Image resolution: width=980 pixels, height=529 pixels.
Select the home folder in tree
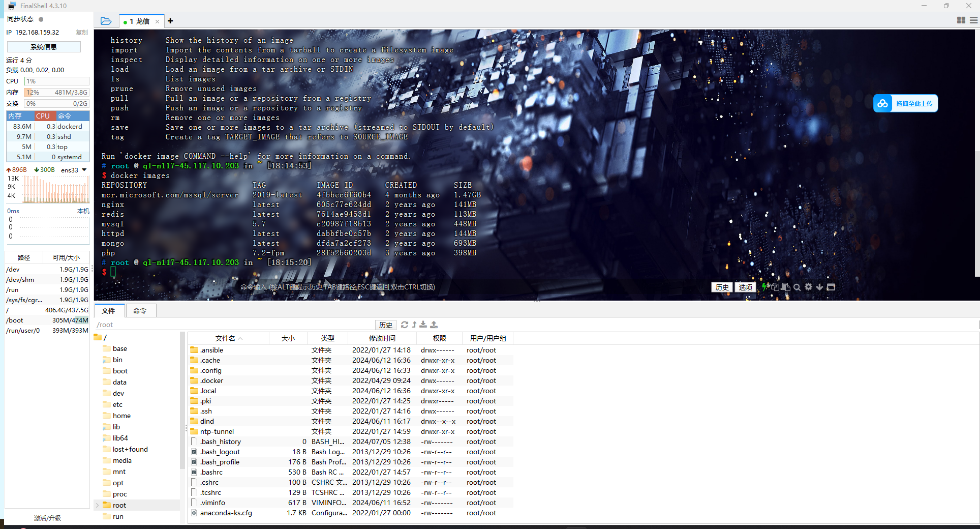click(121, 416)
